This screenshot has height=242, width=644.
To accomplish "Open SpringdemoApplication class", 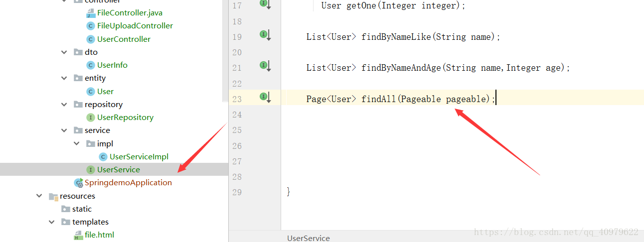I will pyautogui.click(x=128, y=182).
